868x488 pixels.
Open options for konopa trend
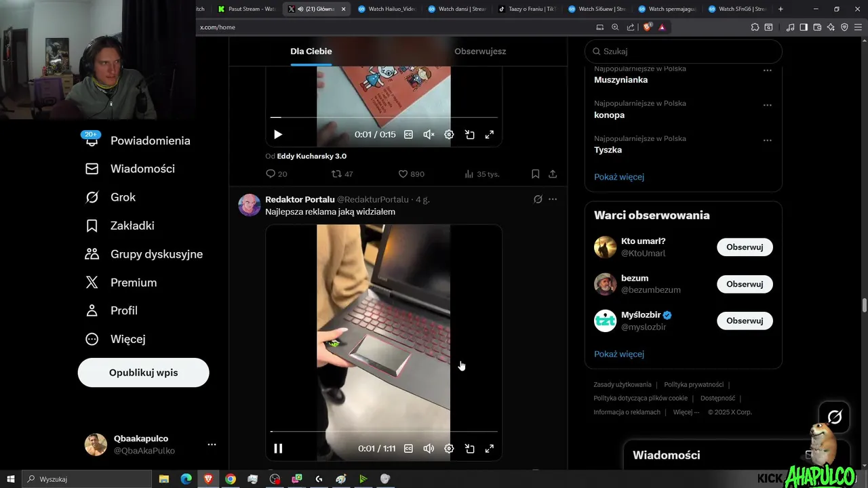pyautogui.click(x=768, y=105)
